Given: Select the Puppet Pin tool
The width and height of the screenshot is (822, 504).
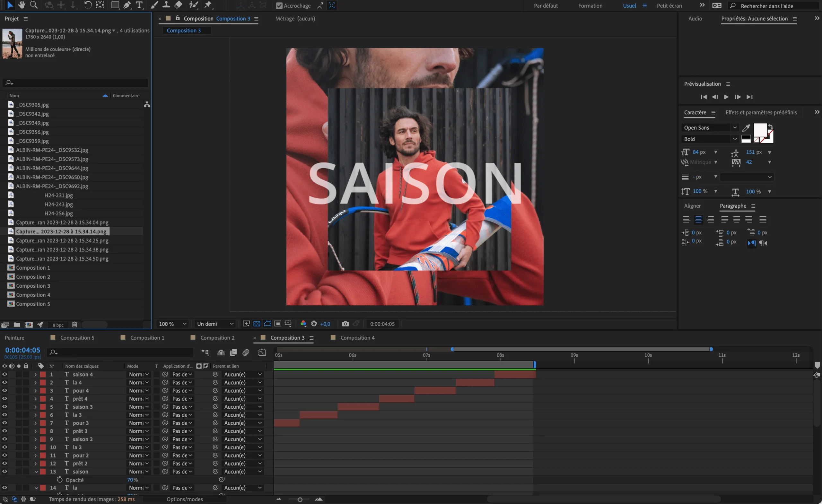Looking at the screenshot, I should point(208,5).
